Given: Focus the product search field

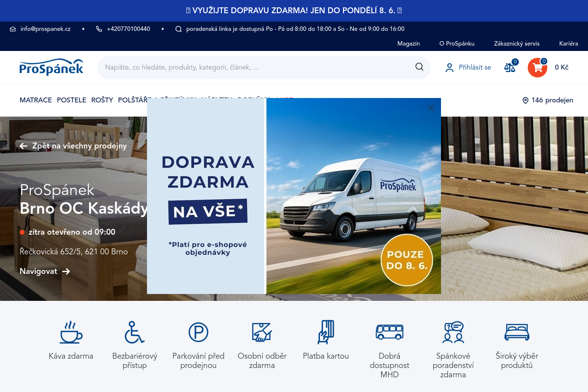Looking at the screenshot, I should click(264, 68).
